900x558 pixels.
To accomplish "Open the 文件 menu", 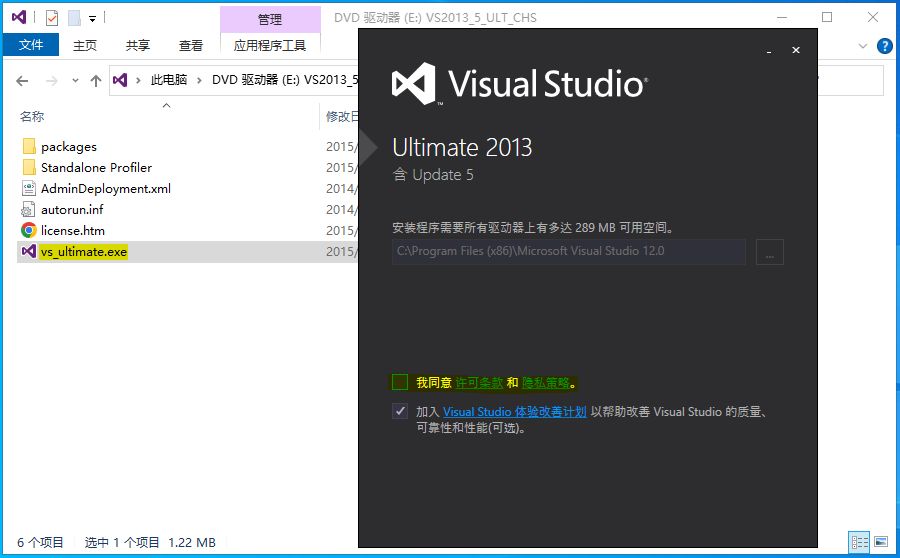I will pos(31,45).
